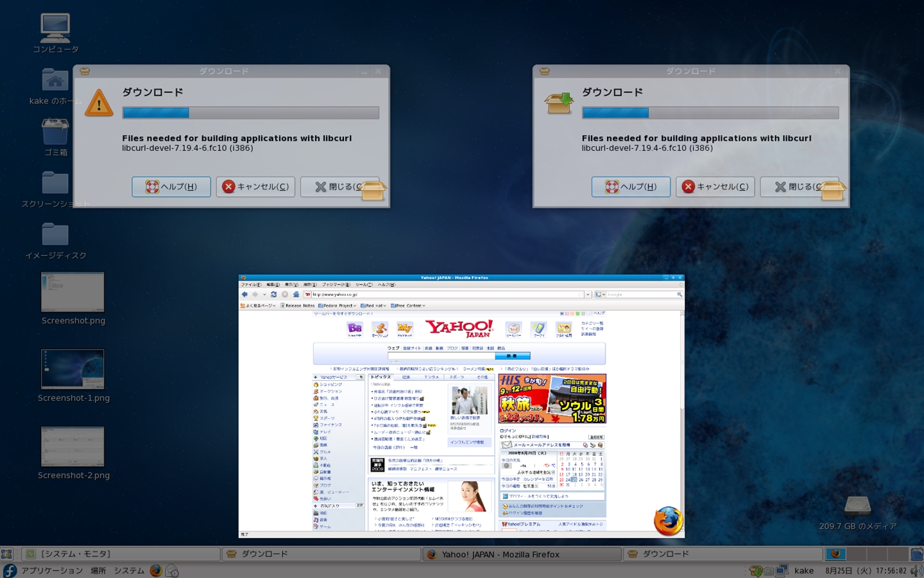Open ツール menu in Firefox
924x578 pixels.
[x=364, y=285]
